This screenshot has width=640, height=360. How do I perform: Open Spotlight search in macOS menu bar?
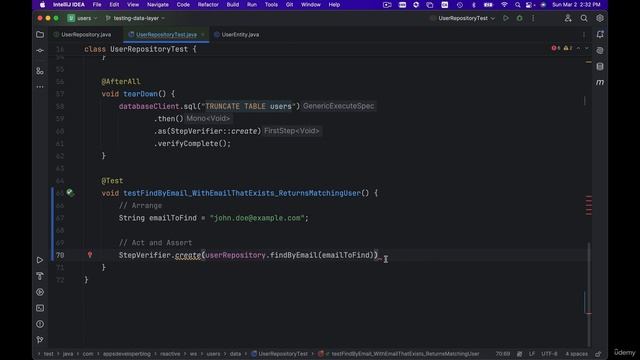[x=518, y=5]
